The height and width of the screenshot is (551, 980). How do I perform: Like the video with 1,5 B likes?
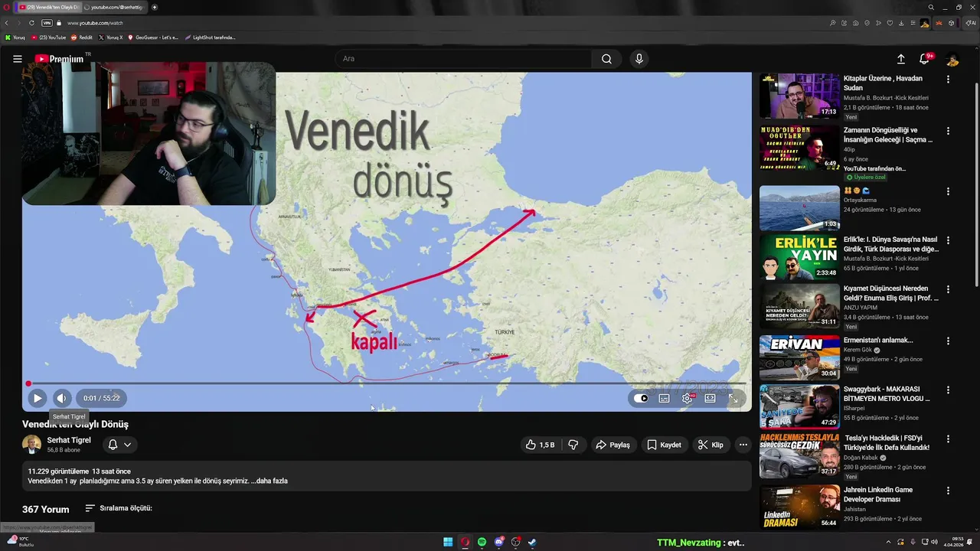(540, 445)
